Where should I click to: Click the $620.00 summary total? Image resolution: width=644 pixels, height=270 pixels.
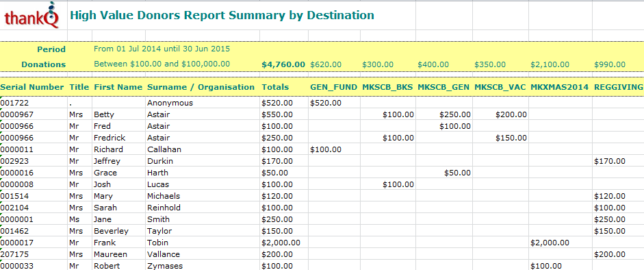tap(326, 64)
